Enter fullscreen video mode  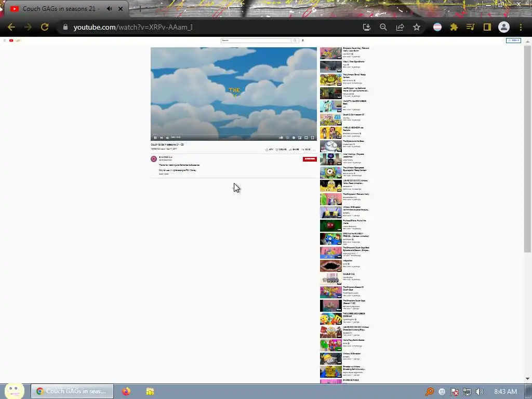[x=312, y=137]
